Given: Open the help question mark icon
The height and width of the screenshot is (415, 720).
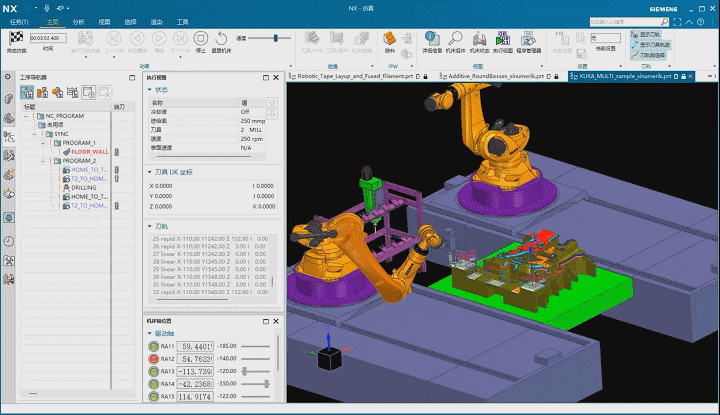Looking at the screenshot, I should pos(700,22).
